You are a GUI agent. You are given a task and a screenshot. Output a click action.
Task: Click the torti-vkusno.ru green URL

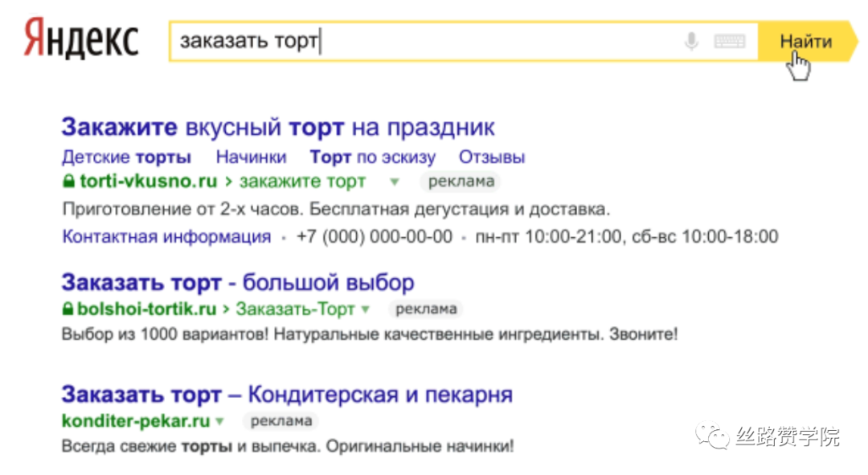click(149, 181)
